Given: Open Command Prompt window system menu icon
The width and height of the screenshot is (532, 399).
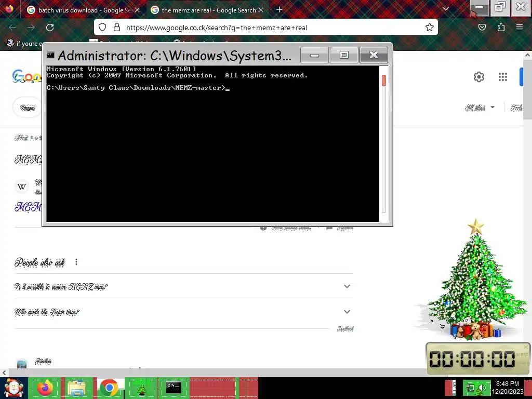Looking at the screenshot, I should tap(50, 55).
